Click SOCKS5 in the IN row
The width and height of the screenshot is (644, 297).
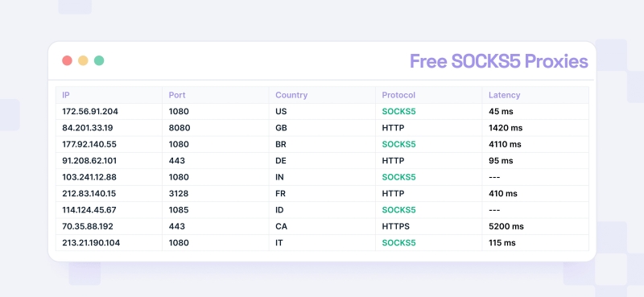pyautogui.click(x=398, y=177)
